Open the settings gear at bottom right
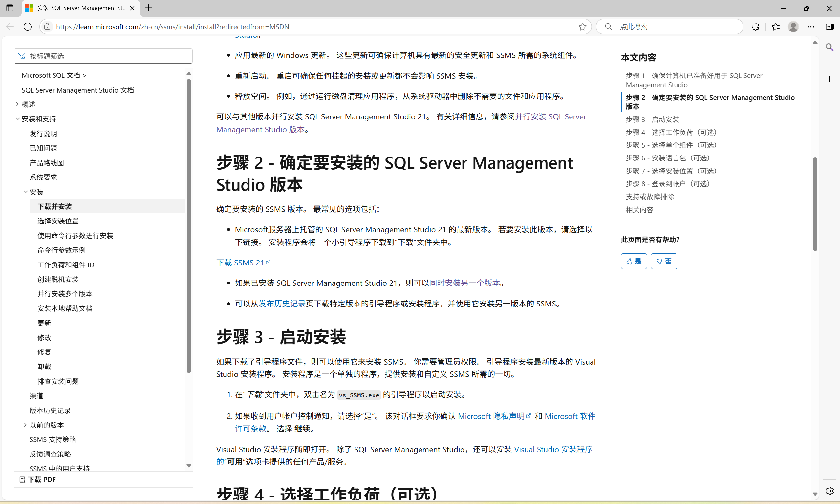Screen dimensions: 840x504 pyautogui.click(x=830, y=491)
